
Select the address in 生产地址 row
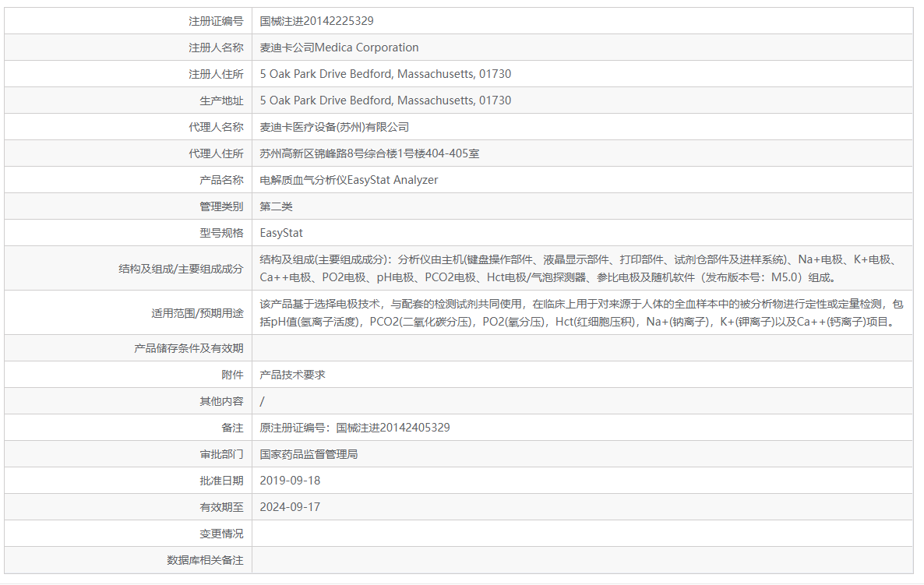click(x=386, y=100)
